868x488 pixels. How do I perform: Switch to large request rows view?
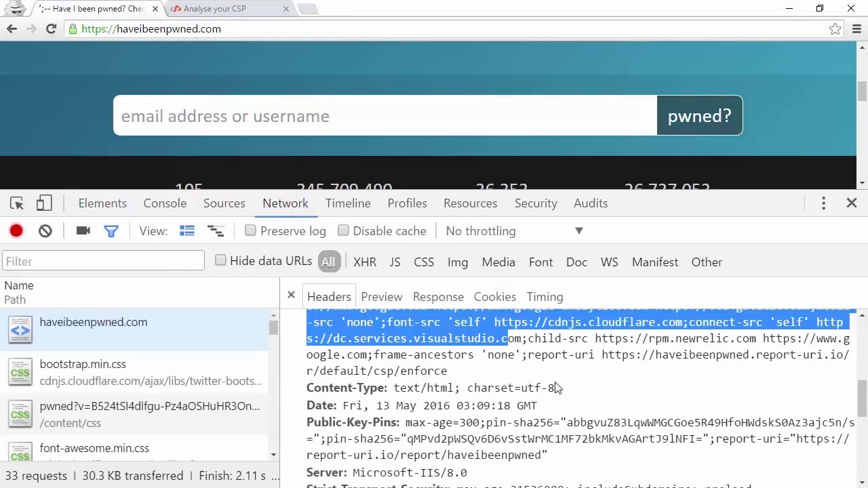(x=187, y=231)
